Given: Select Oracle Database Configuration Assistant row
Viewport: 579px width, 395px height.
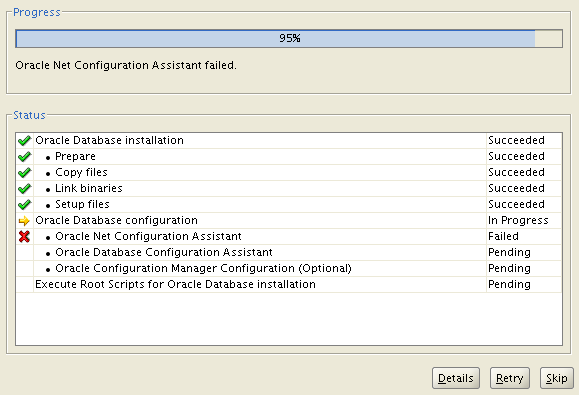Looking at the screenshot, I should pos(289,253).
